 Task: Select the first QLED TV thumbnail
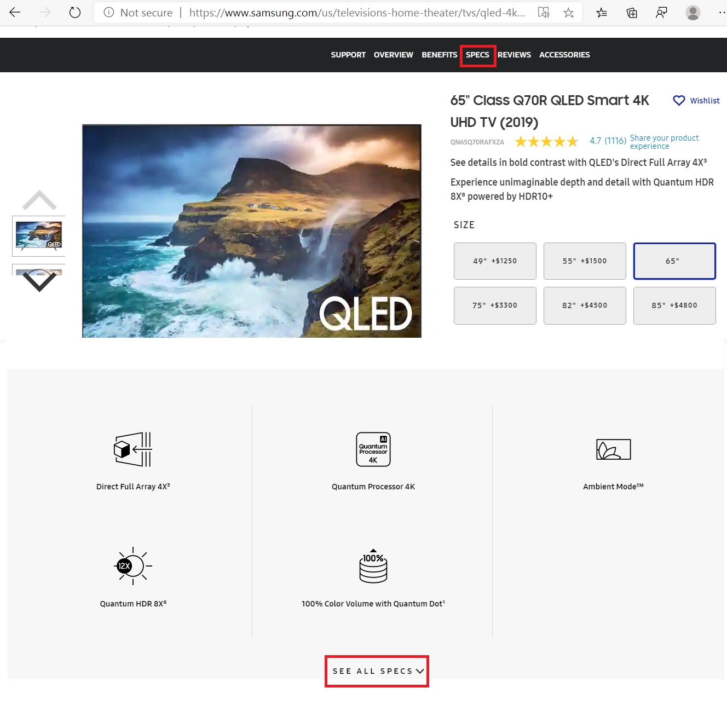click(x=39, y=235)
